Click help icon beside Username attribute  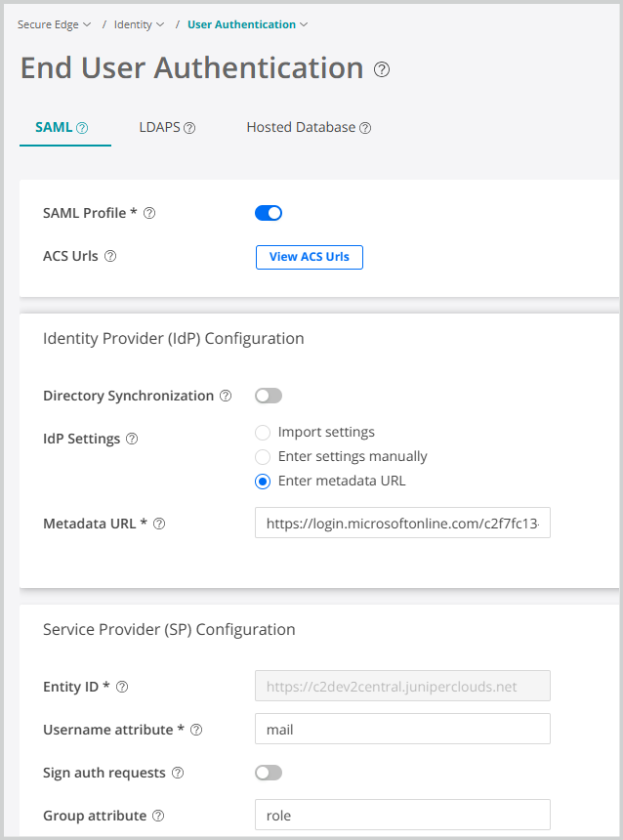pos(196,730)
